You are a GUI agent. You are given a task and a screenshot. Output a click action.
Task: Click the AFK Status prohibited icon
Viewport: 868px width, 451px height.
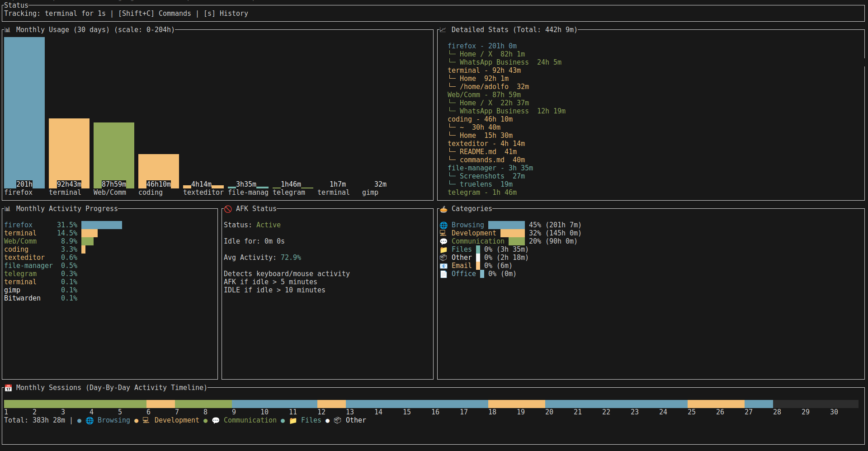click(x=228, y=209)
